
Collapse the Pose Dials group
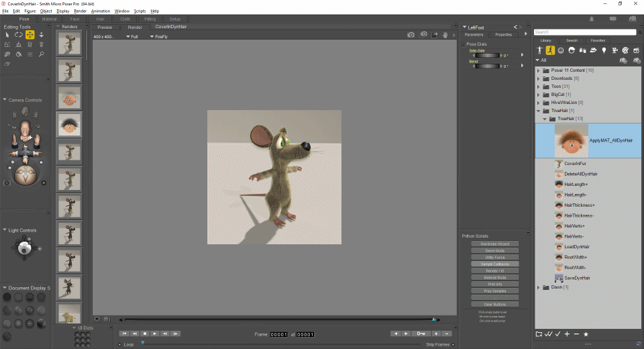tap(464, 44)
